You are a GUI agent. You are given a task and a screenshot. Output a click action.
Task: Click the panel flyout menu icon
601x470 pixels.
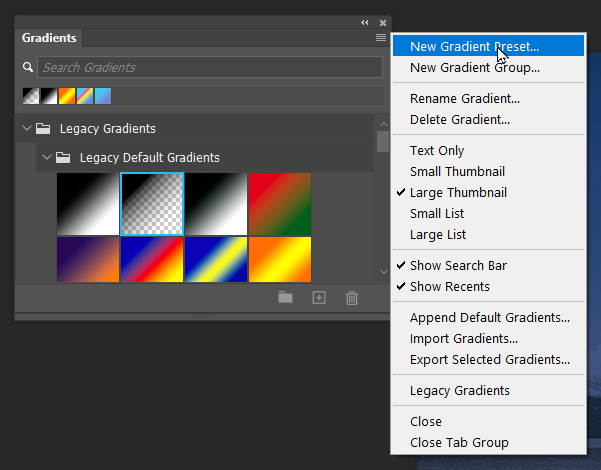[x=380, y=38]
